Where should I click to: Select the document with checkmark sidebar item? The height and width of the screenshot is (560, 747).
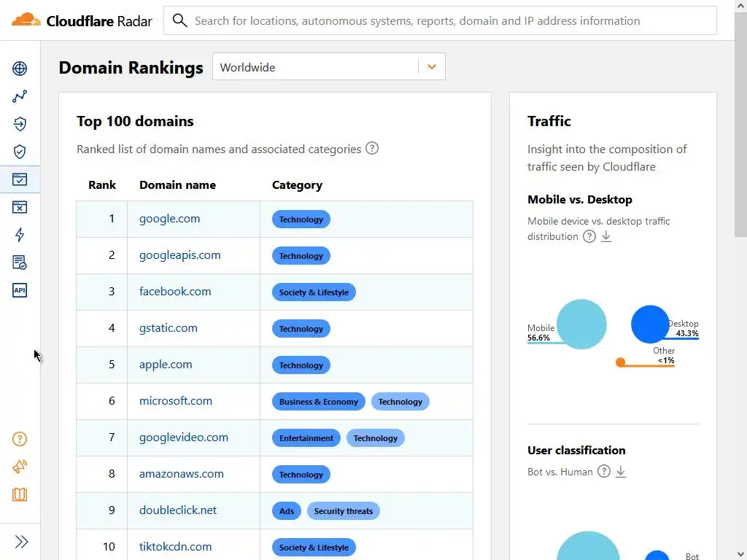20,262
